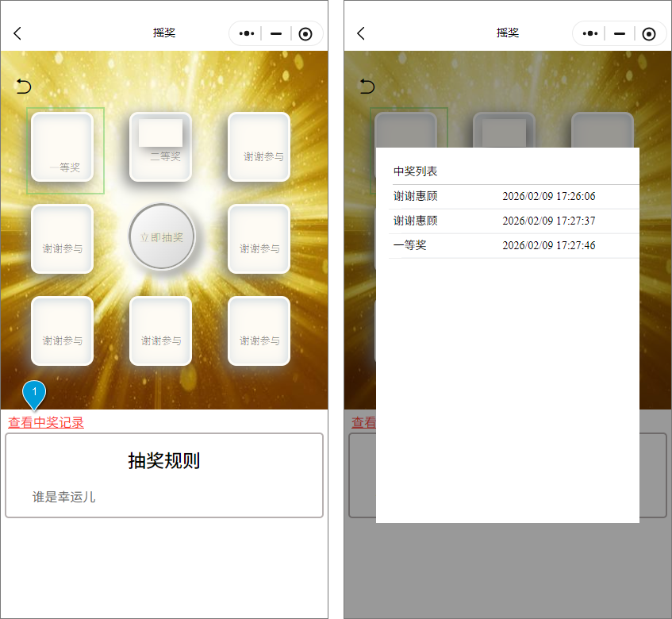Open the 查看中奖记录 link on the left screen
This screenshot has width=672, height=619.
click(46, 422)
